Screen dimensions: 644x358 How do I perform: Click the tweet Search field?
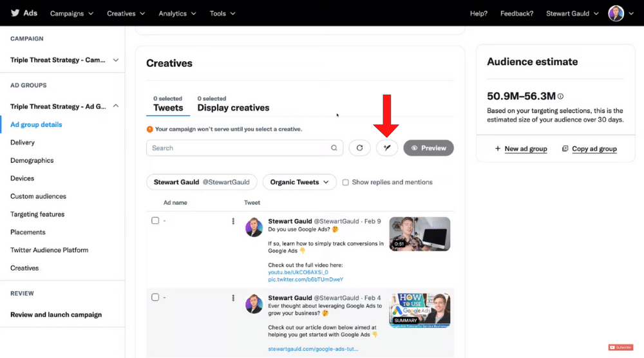coord(245,148)
